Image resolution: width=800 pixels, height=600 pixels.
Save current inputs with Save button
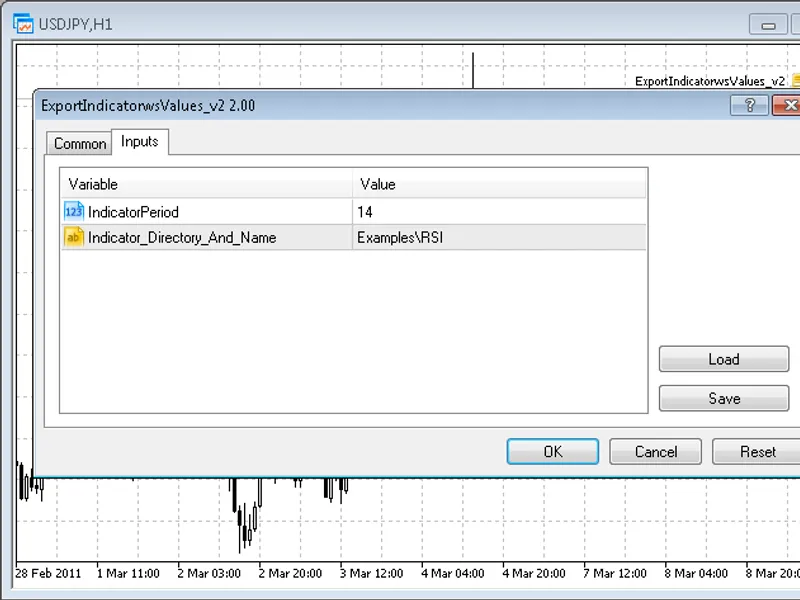click(x=724, y=398)
